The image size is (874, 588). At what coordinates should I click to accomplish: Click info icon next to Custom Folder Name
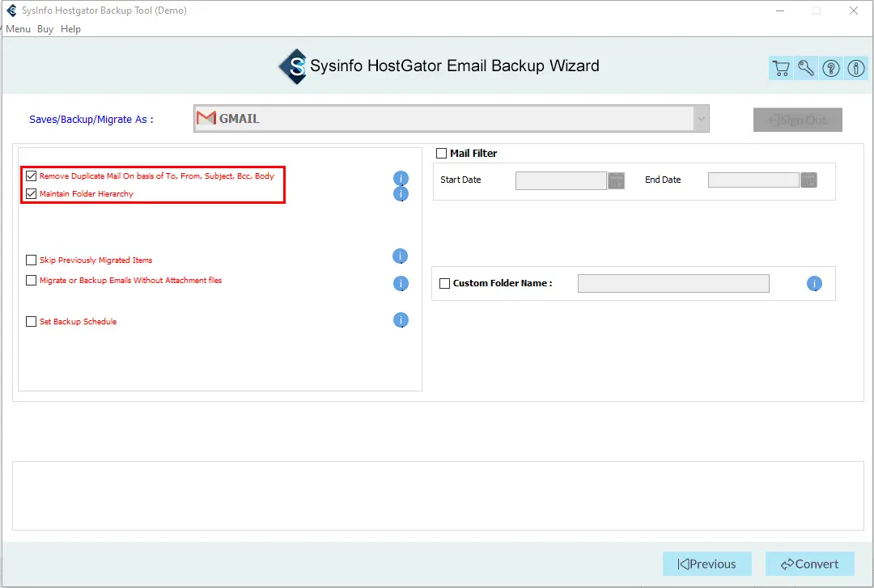pos(814,284)
